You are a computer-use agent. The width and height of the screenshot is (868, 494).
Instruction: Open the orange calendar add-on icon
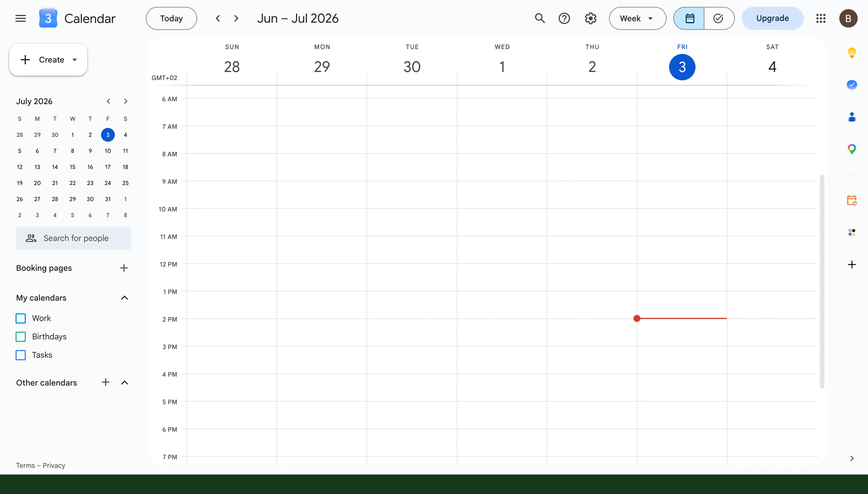(x=852, y=200)
